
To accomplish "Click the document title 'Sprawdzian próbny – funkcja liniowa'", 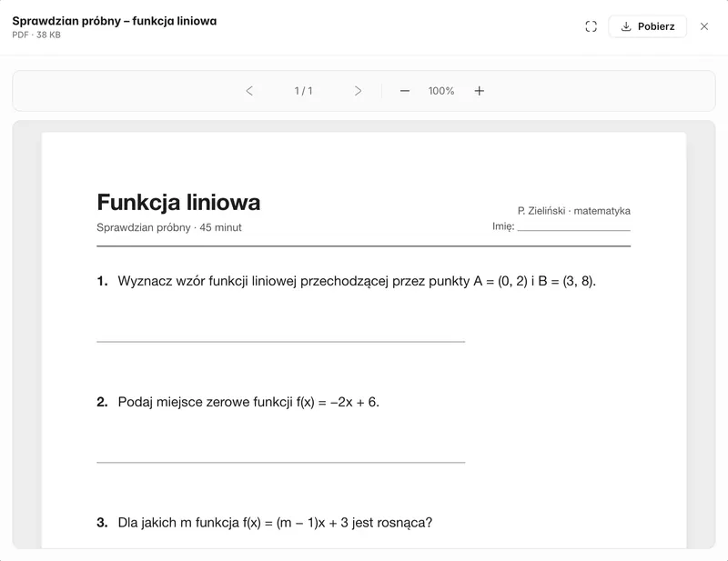I will 115,21.
